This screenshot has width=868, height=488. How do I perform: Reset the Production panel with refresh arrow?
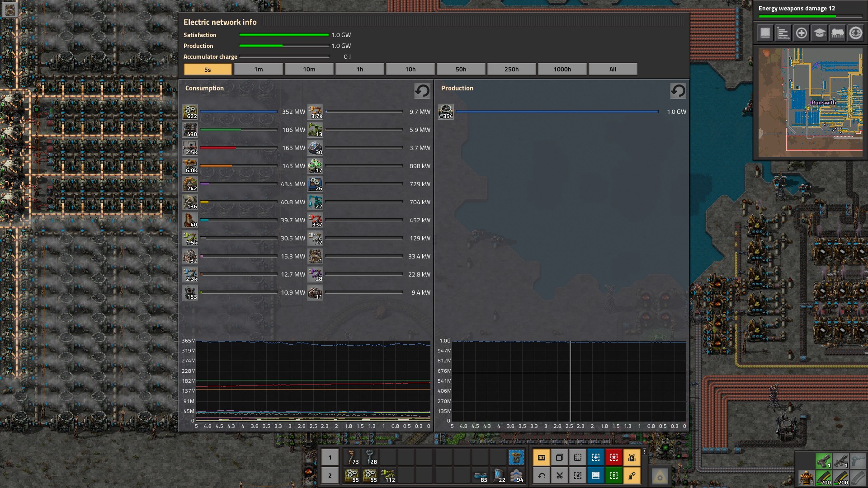(x=678, y=91)
